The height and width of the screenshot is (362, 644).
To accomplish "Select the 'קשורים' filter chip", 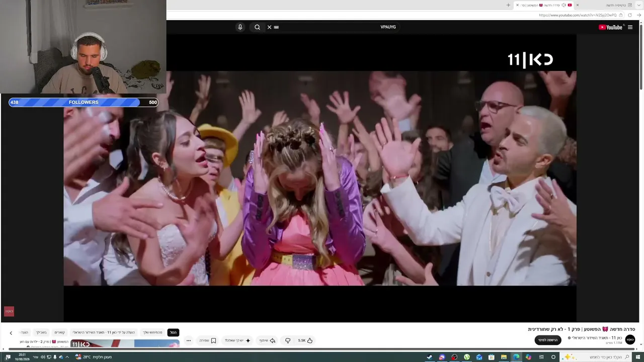I will click(60, 332).
